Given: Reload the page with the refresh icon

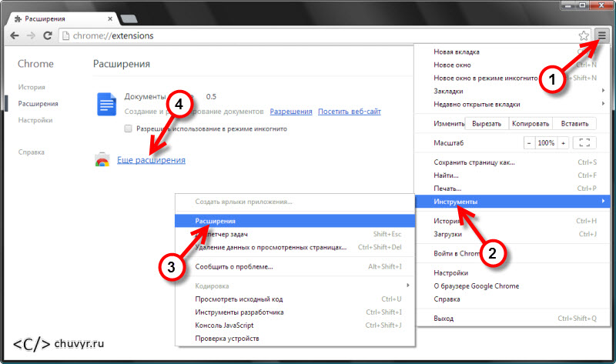Looking at the screenshot, I should 48,35.
